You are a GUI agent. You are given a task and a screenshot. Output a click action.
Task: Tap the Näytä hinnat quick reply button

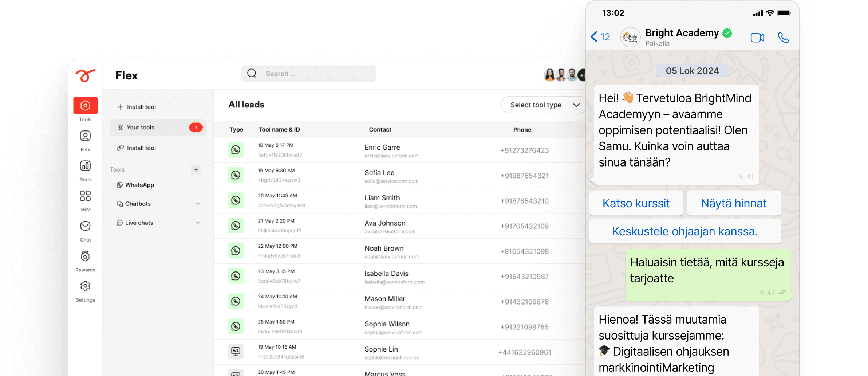coord(733,203)
